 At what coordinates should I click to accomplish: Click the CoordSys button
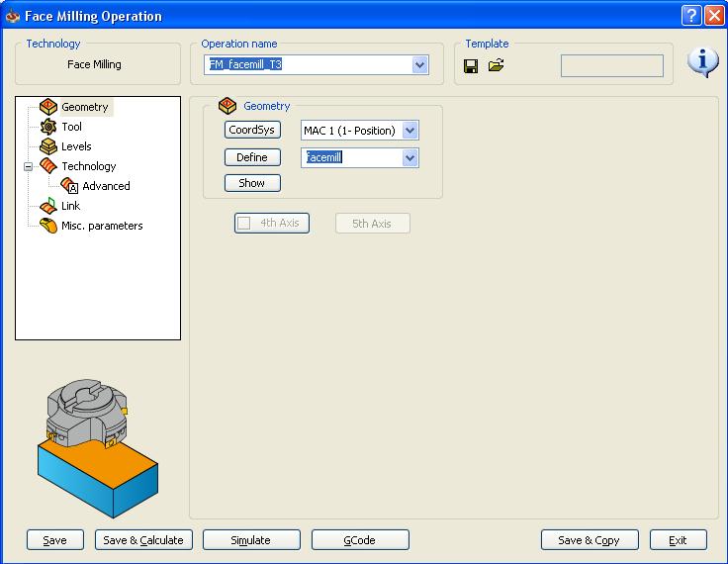(252, 130)
